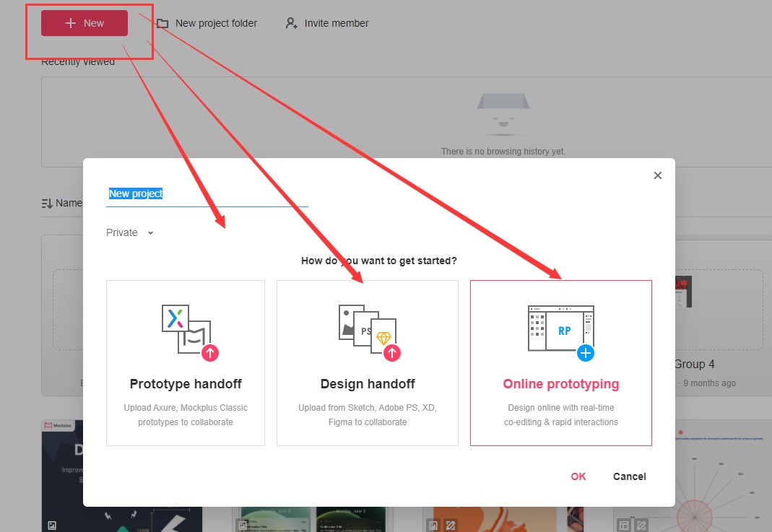The image size is (772, 532).
Task: Confirm with the OK button
Action: 578,476
